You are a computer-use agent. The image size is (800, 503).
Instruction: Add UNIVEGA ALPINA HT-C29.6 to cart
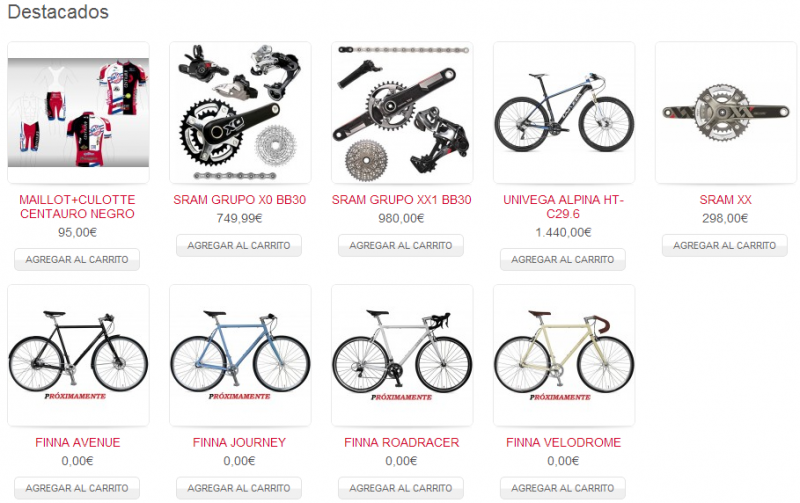[563, 259]
